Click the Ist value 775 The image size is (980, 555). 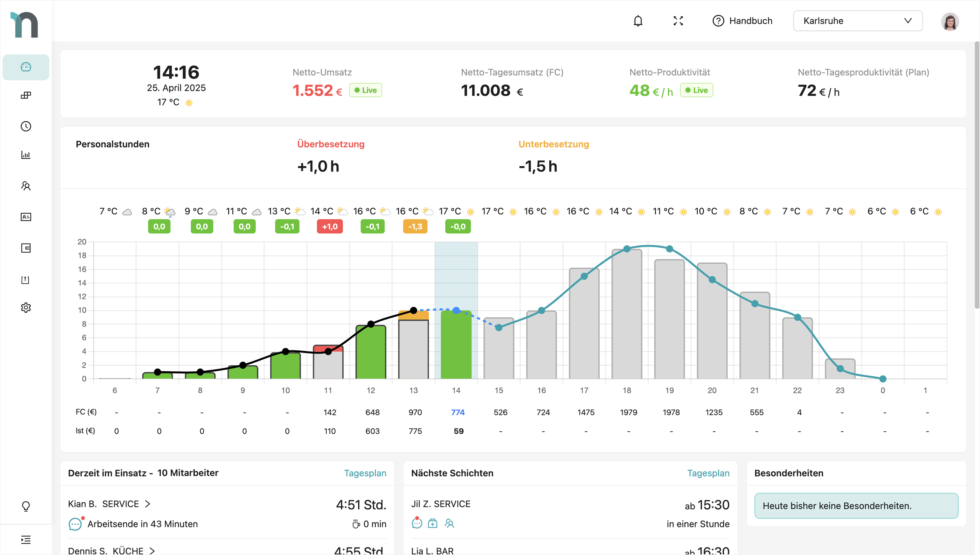pos(415,431)
